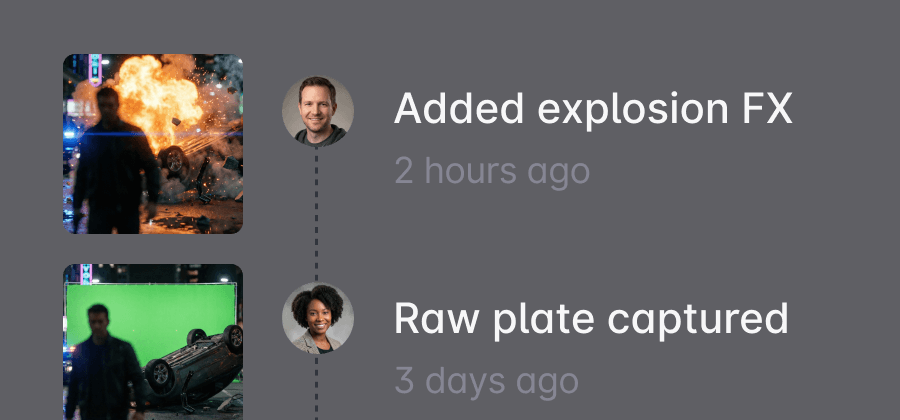Click the dashed timeline connector between avatars
This screenshot has height=420, width=900.
click(x=317, y=214)
